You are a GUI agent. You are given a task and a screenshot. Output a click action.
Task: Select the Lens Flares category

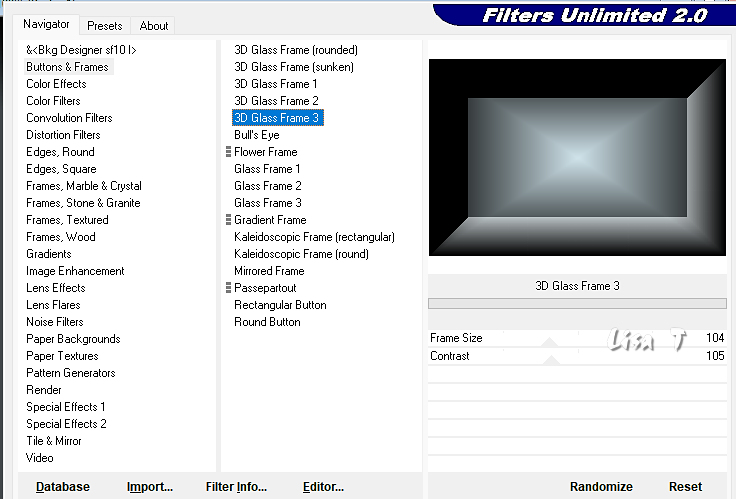[x=54, y=305]
